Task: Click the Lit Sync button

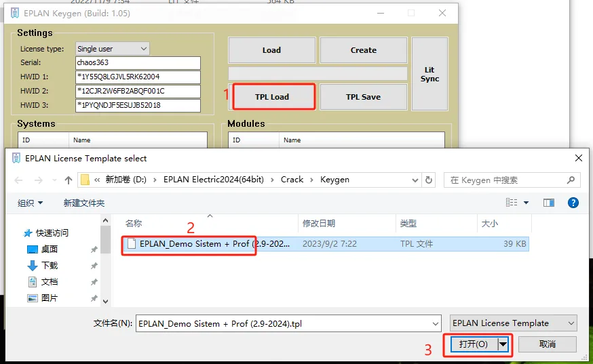Action: coord(429,74)
